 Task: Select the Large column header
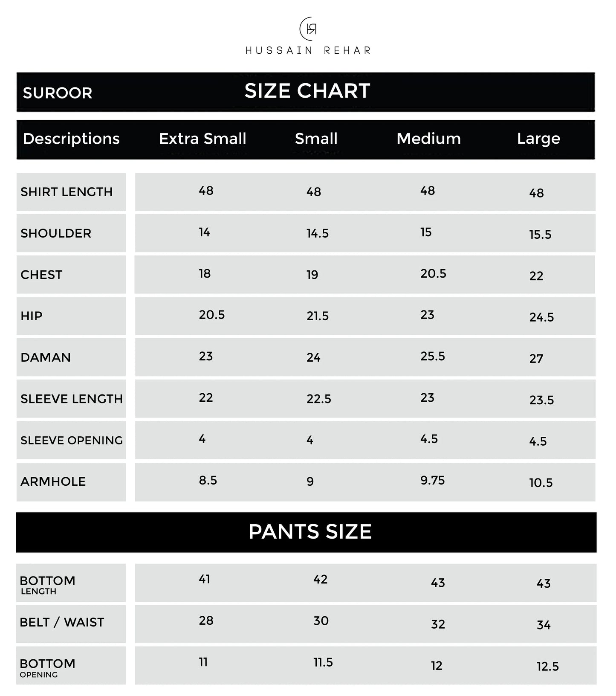pyautogui.click(x=538, y=139)
